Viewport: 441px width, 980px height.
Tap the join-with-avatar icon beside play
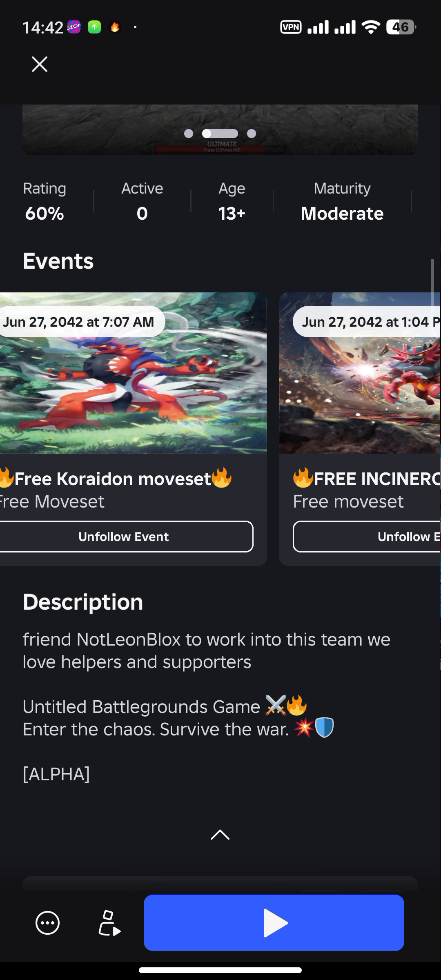pyautogui.click(x=109, y=923)
